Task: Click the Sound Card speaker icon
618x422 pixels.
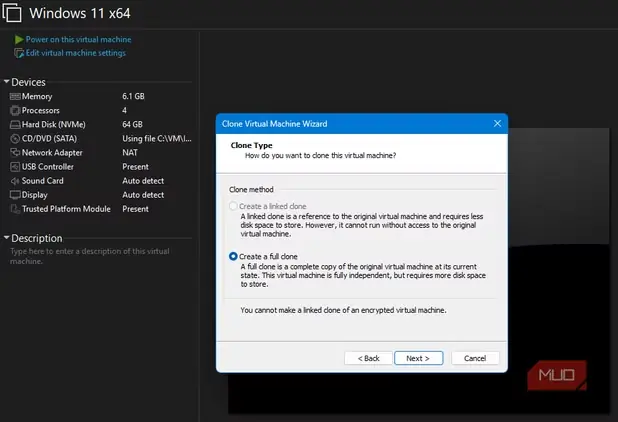Action: [15, 181]
